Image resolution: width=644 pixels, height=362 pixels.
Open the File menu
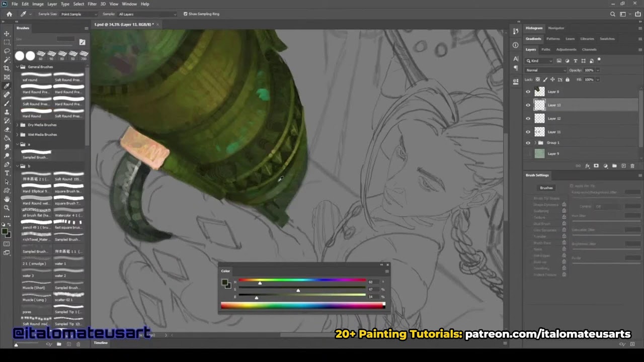click(x=15, y=4)
